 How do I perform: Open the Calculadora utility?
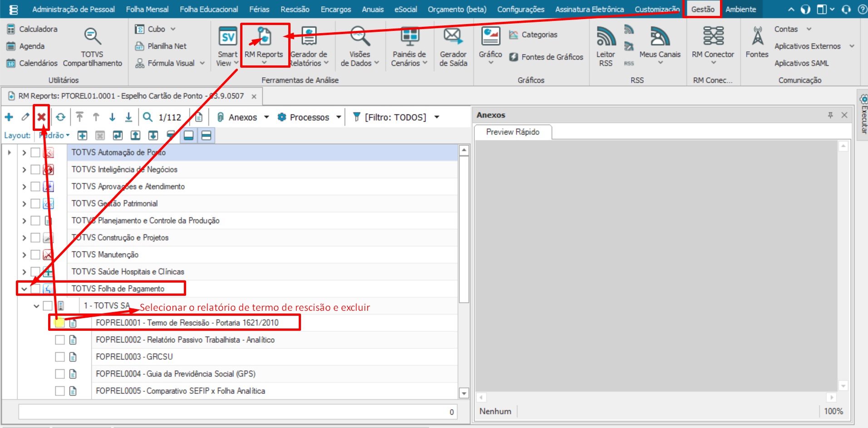coord(32,29)
